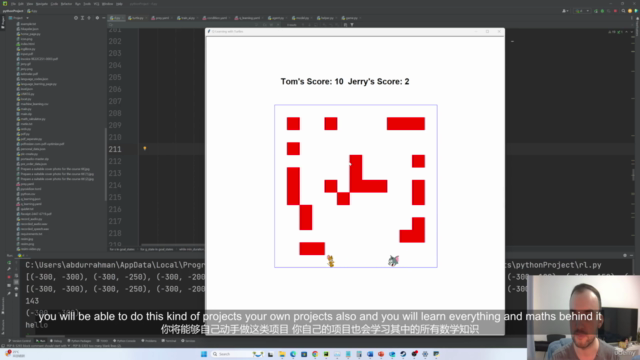Open the run configuration dropdown at top right

click(x=582, y=11)
